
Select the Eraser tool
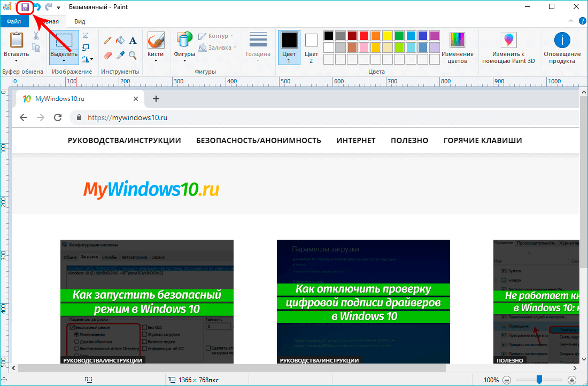107,55
